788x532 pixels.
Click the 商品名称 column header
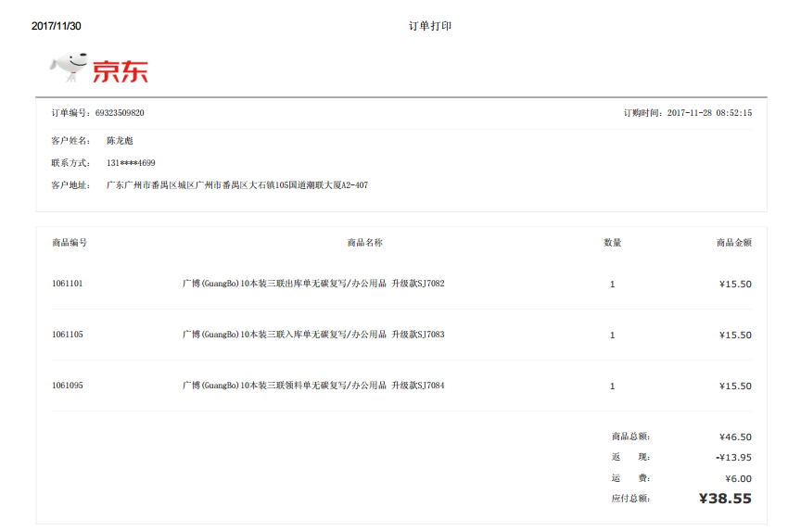point(364,243)
